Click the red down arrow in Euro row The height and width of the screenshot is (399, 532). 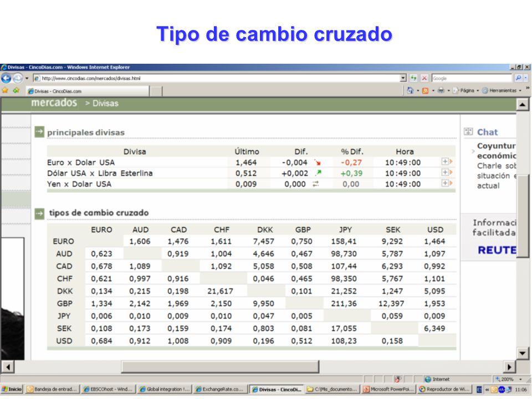[x=318, y=162]
